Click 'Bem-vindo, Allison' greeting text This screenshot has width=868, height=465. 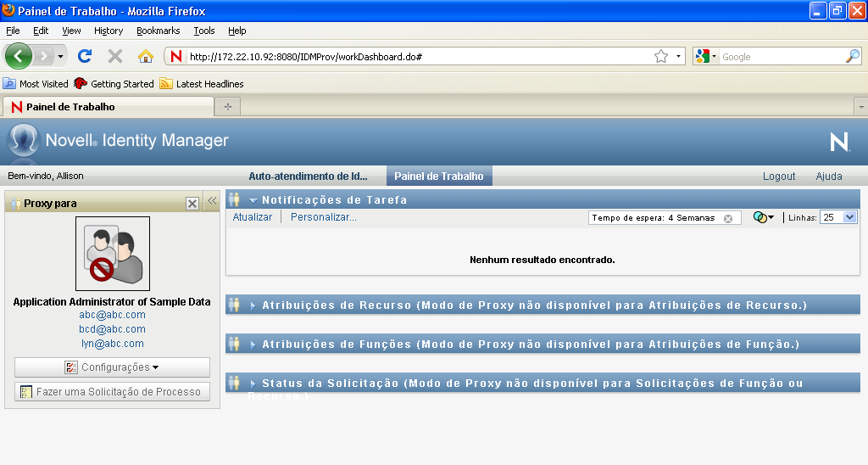click(x=46, y=176)
